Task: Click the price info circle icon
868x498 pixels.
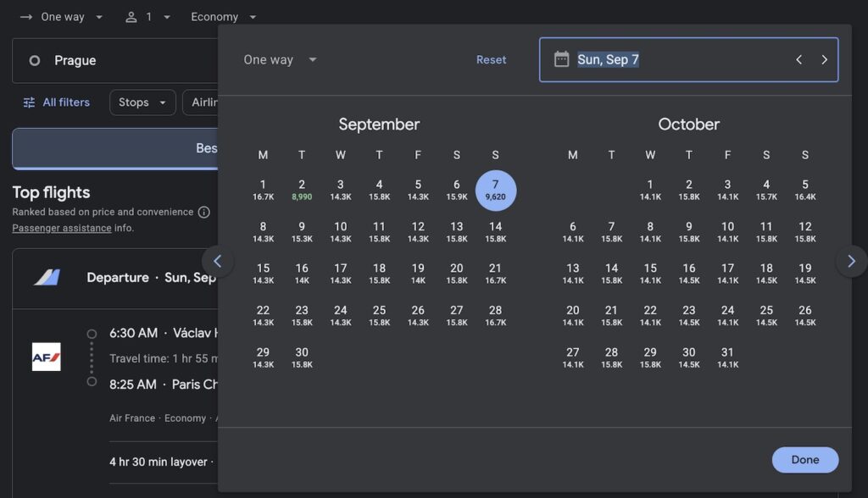Action: point(203,213)
